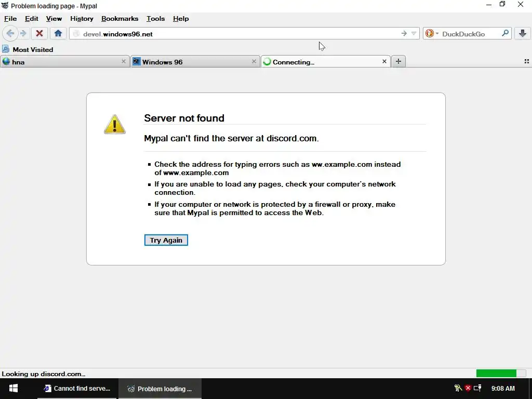Image resolution: width=532 pixels, height=399 pixels.
Task: Open the List all tabs button
Action: (527, 61)
